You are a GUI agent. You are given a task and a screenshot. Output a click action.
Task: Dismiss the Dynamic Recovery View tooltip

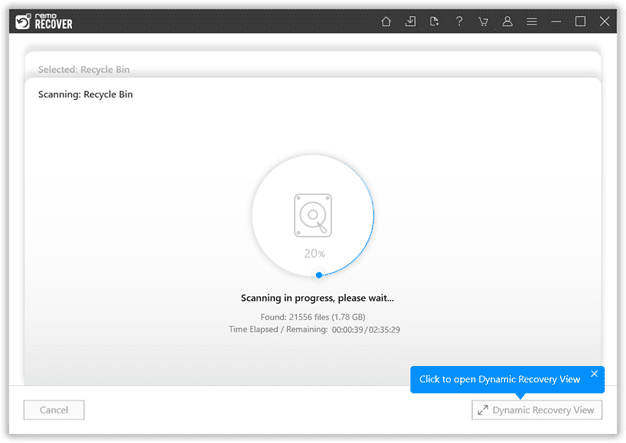[594, 374]
